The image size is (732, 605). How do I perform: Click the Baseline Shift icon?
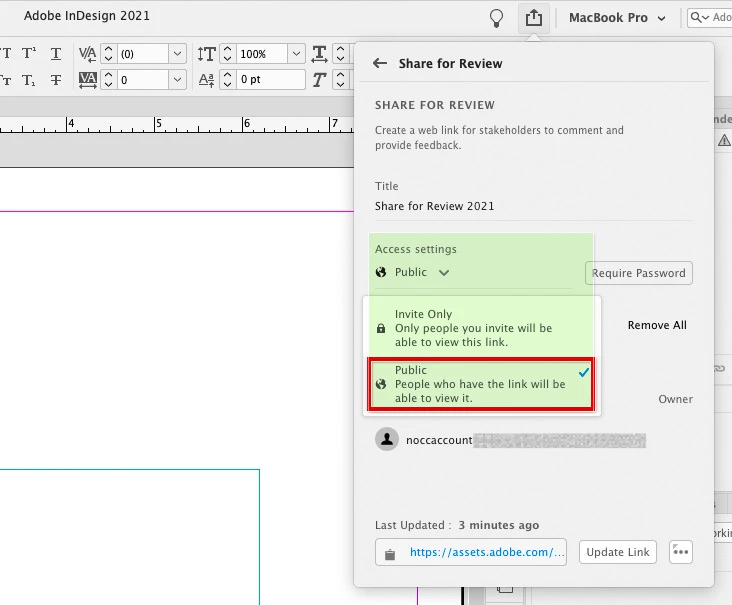(x=206, y=80)
